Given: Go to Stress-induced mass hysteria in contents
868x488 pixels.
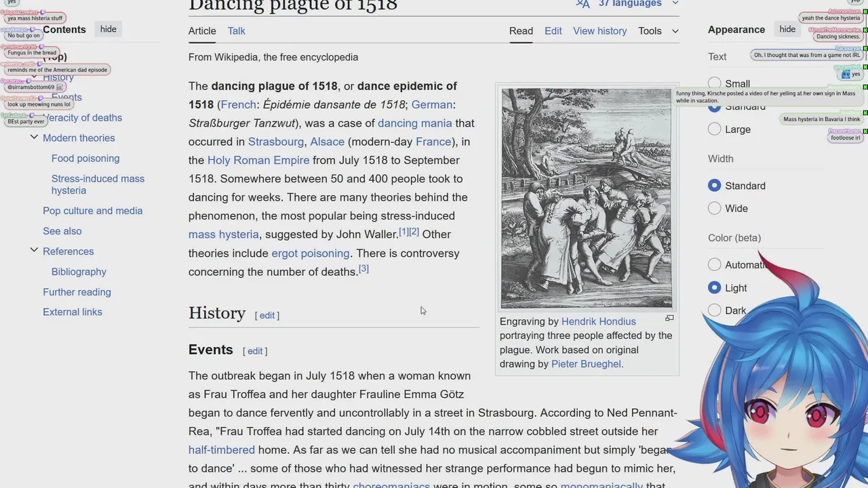Looking at the screenshot, I should [x=98, y=184].
